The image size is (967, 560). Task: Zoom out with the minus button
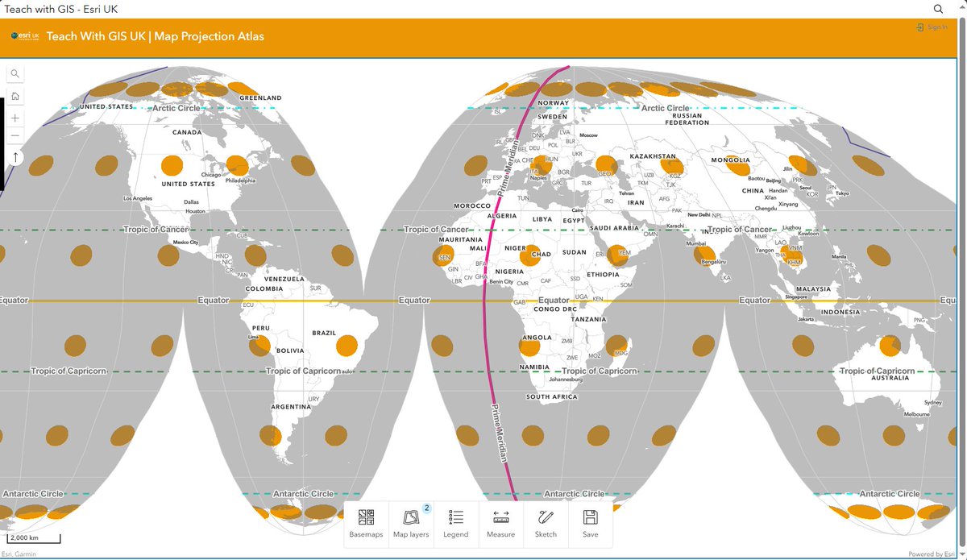click(15, 135)
